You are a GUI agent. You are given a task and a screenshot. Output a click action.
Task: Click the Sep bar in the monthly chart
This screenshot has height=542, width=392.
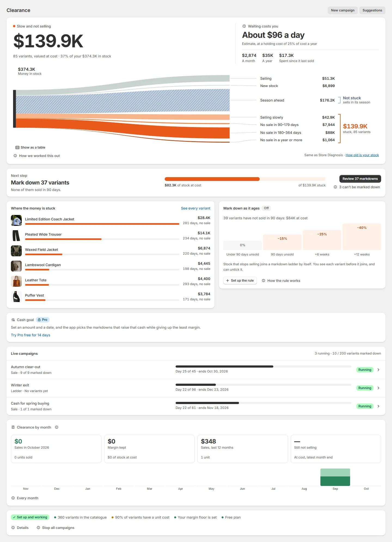[335, 477]
